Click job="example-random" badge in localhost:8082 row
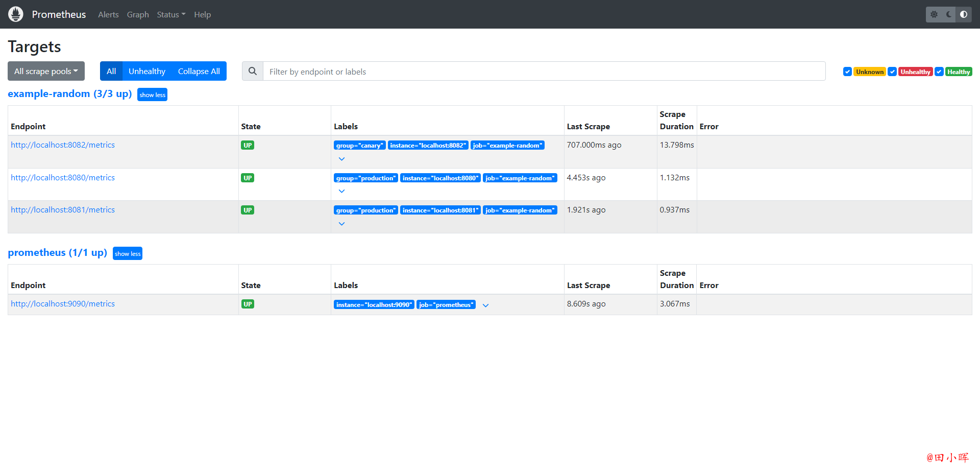This screenshot has height=474, width=980. 507,146
